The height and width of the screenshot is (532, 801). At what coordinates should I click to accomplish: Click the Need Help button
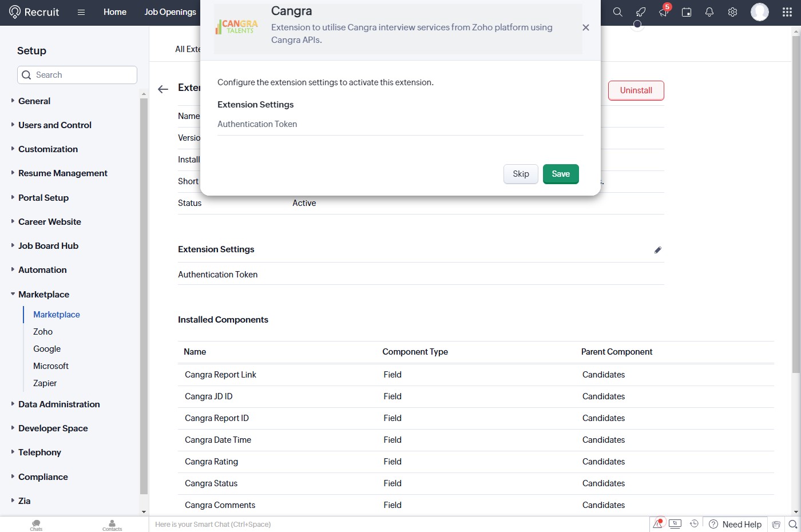736,525
